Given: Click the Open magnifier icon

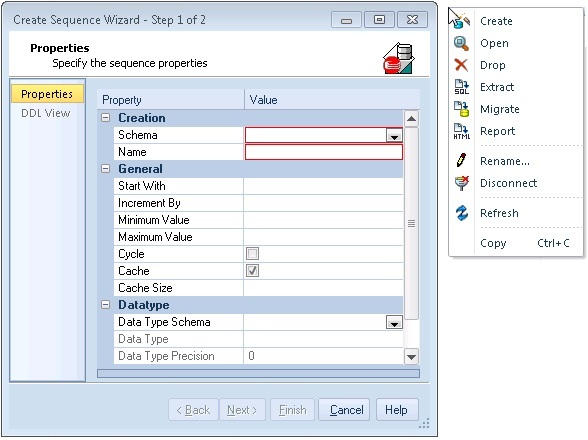Looking at the screenshot, I should [x=461, y=43].
